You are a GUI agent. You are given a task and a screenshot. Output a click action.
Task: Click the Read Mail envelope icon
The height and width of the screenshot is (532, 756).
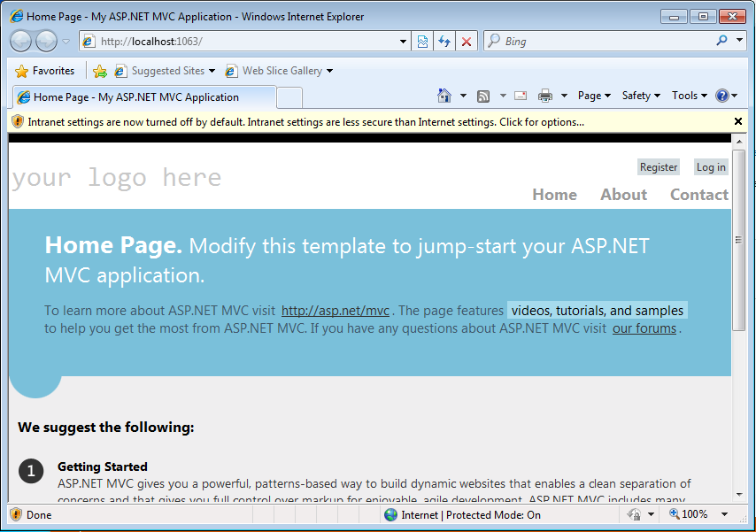(521, 96)
